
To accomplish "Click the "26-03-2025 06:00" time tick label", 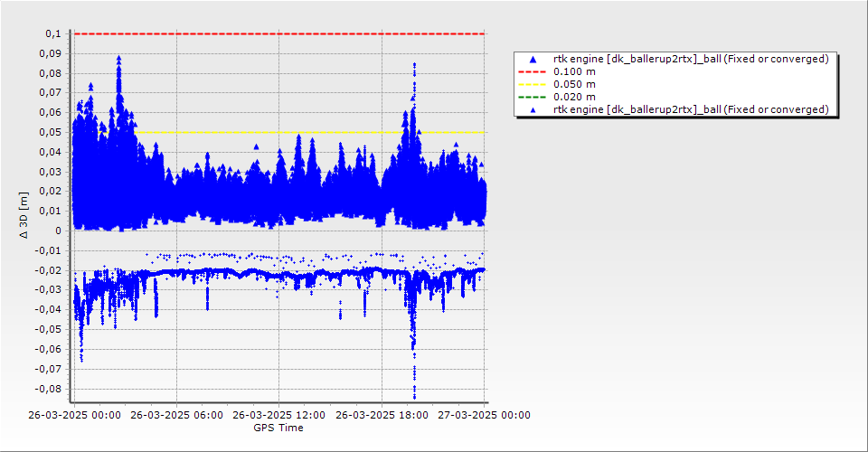I will click(x=176, y=416).
